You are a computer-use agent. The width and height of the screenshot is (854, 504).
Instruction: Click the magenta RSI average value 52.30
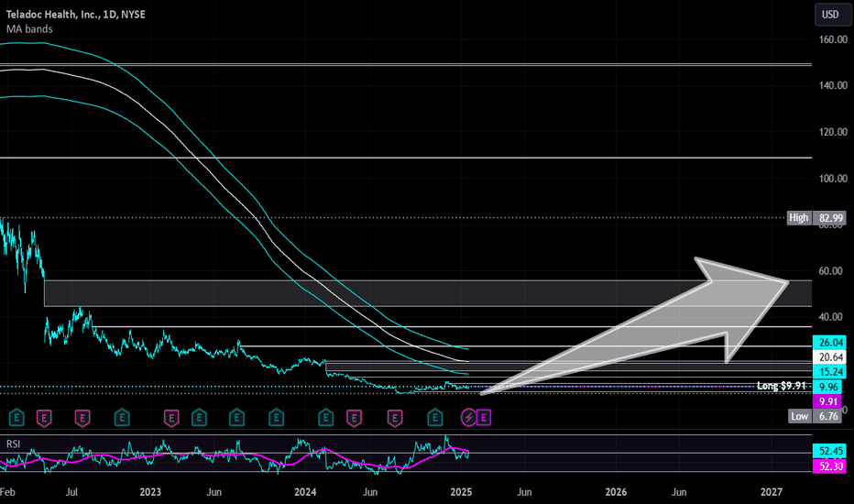tap(829, 466)
